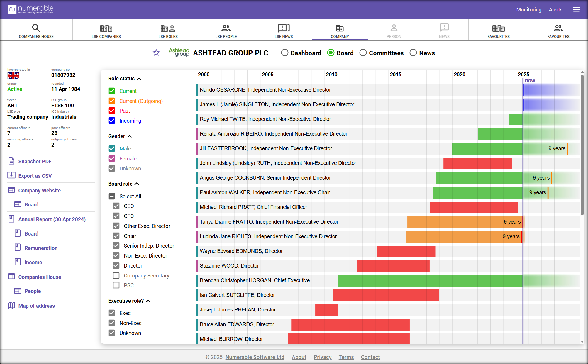Open the Terms footer link
Viewport: 588px width, 364px height.
(x=346, y=357)
